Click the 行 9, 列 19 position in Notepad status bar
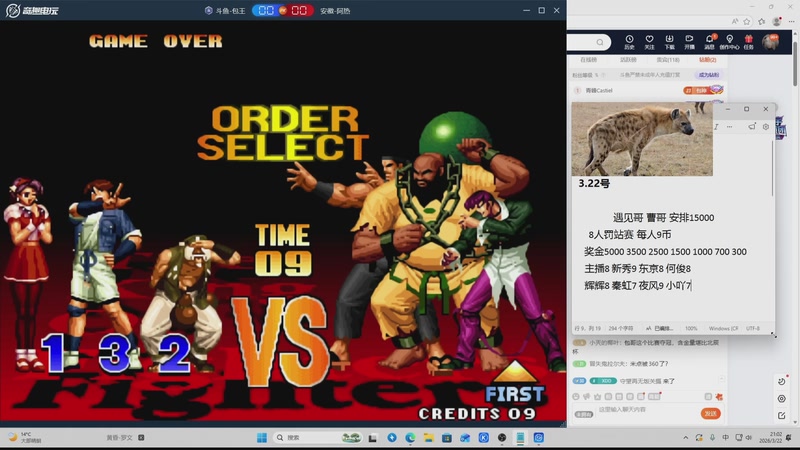Image resolution: width=800 pixels, height=450 pixels. point(587,329)
